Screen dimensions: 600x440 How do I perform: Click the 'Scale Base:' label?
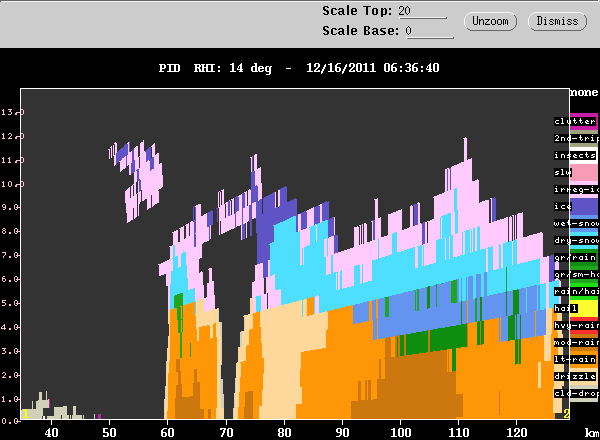(360, 31)
